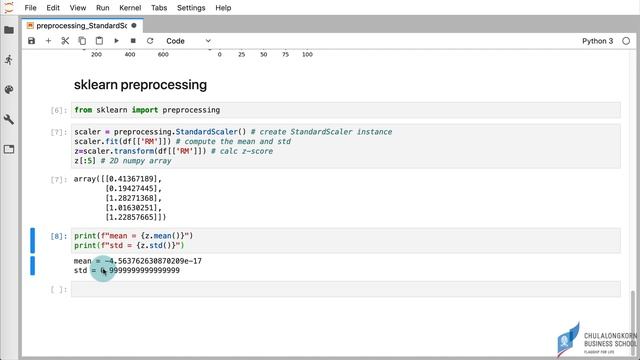Close the notebook tab via unsaved dot

tap(134, 26)
